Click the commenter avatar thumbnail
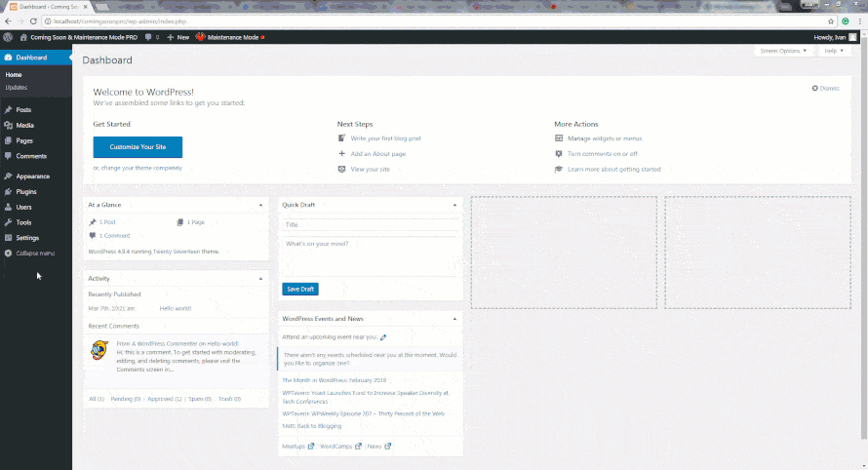Viewport: 868px width, 470px height. click(x=99, y=351)
